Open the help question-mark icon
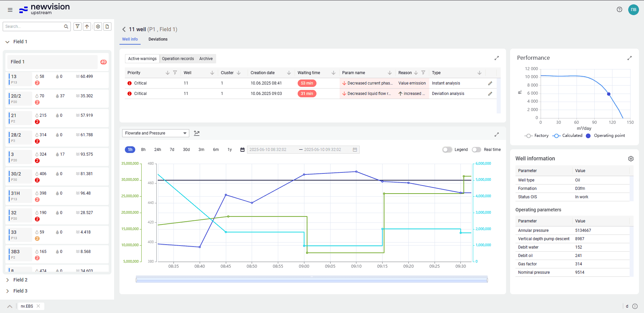This screenshot has width=644, height=313. pyautogui.click(x=620, y=9)
